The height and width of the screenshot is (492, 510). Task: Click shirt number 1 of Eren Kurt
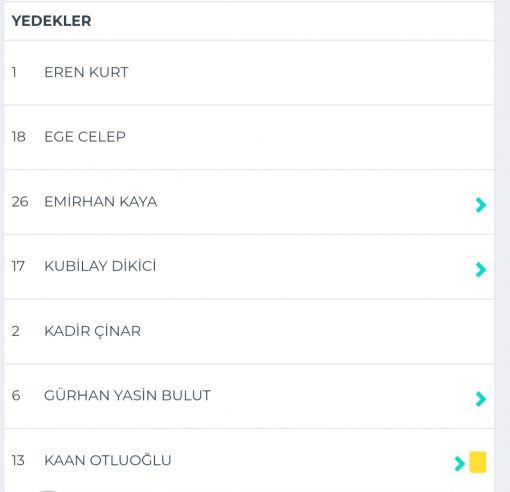point(14,72)
